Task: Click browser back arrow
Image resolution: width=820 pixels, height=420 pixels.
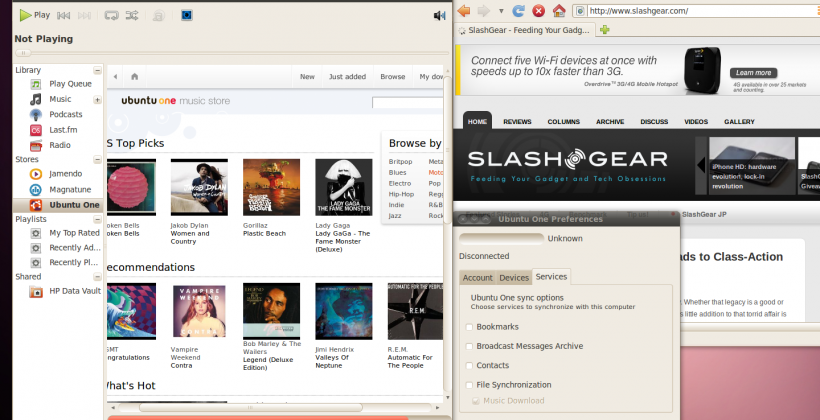Action: [x=463, y=10]
